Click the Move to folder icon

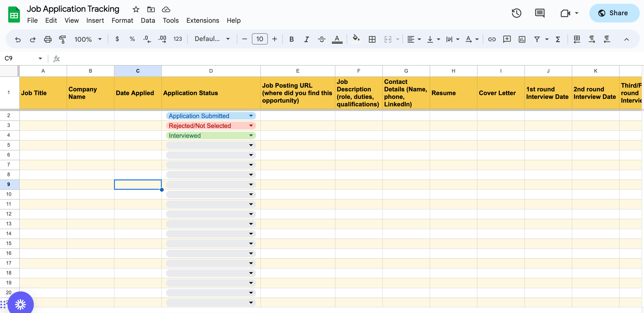(151, 9)
